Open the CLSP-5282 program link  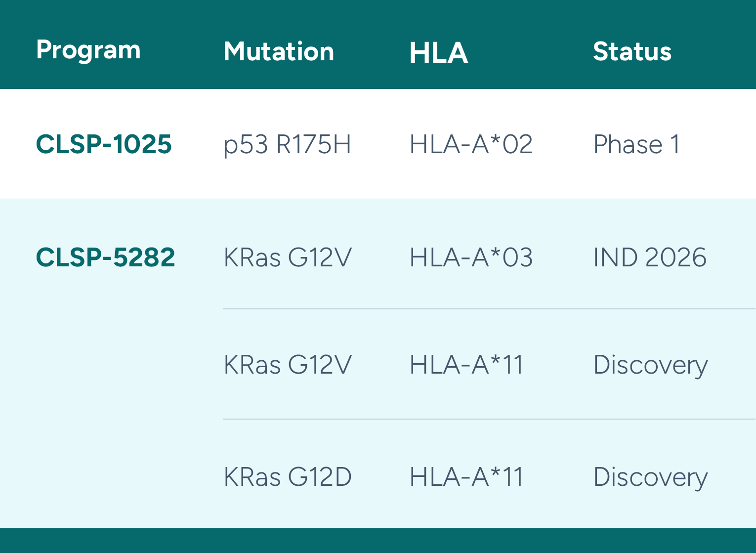105,257
